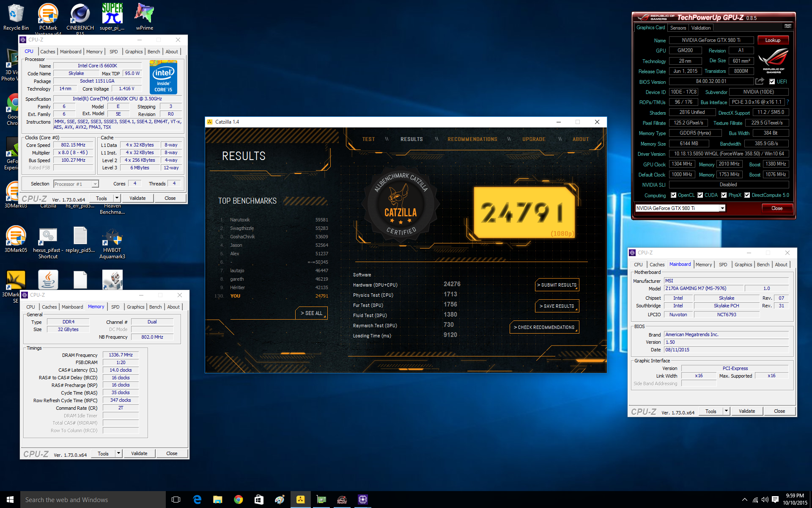Viewport: 812px width, 508px height.
Task: Open Caches tab in the top-left CPU-Z window
Action: click(x=48, y=52)
